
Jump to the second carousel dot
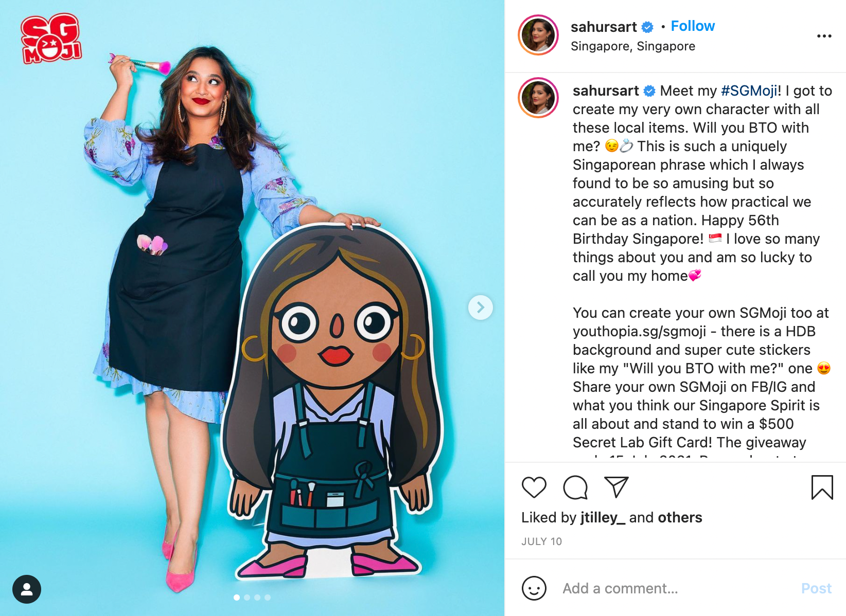point(247,597)
